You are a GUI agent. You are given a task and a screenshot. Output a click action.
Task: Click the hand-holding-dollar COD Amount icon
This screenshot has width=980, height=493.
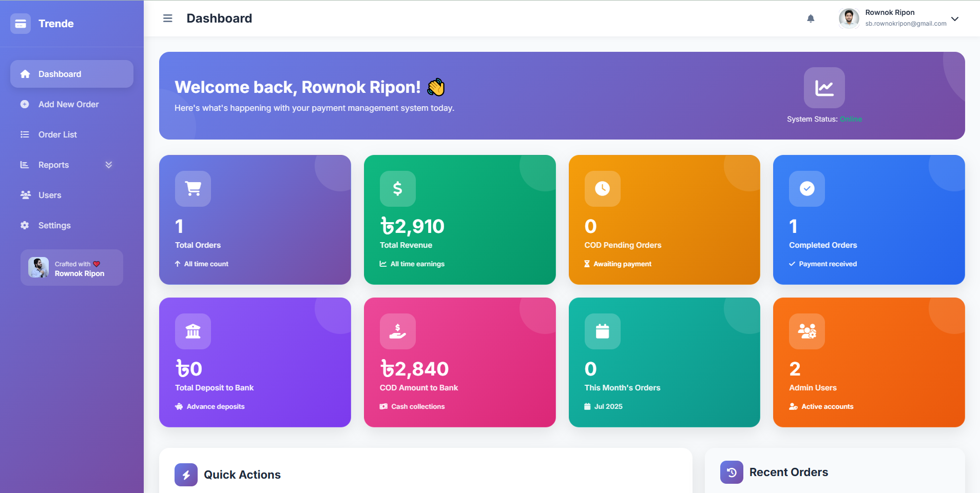(x=397, y=331)
